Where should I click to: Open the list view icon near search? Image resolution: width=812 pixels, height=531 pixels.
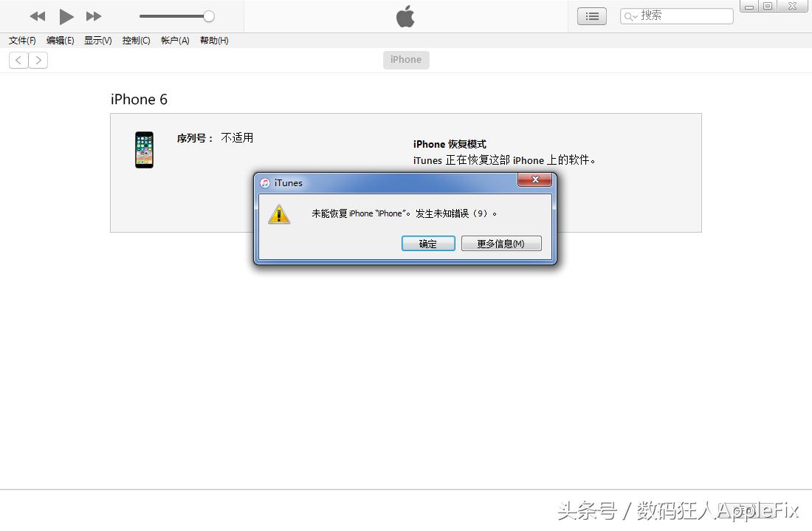[591, 16]
